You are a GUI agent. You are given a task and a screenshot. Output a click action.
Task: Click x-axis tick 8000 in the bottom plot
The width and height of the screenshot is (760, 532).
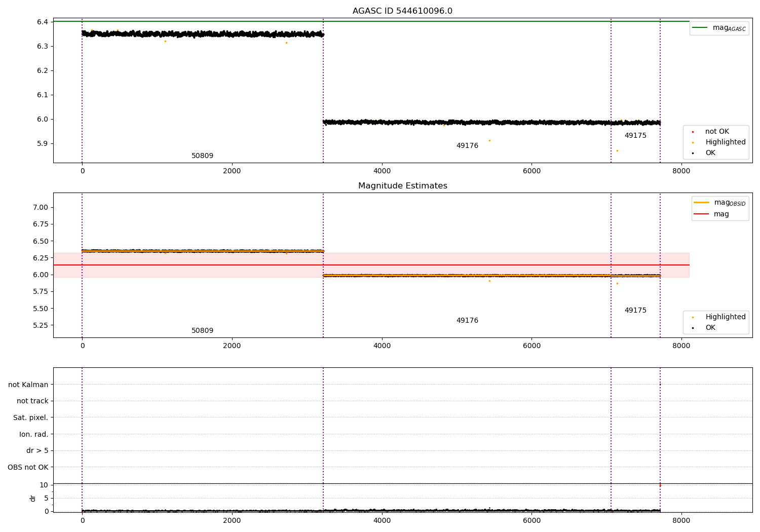point(681,520)
